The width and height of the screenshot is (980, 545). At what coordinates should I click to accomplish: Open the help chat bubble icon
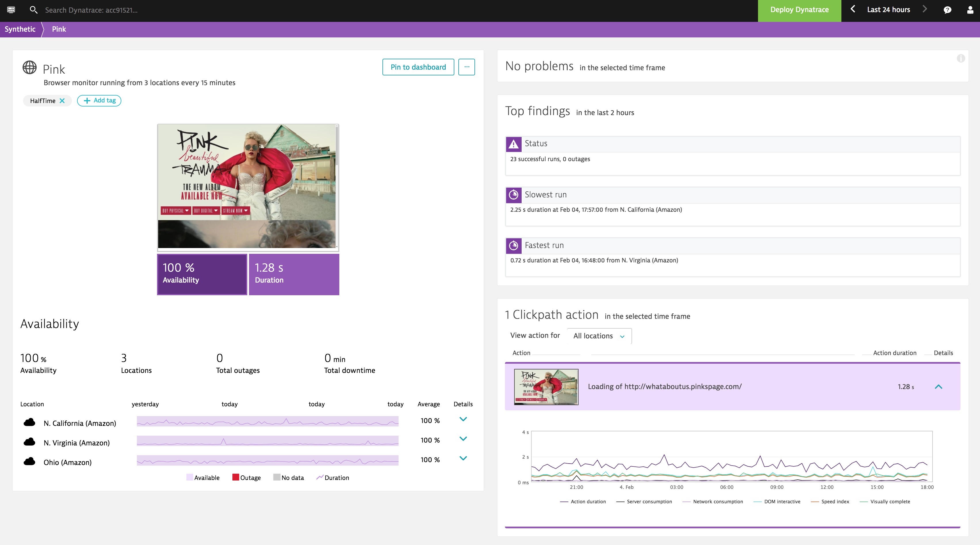tap(947, 10)
